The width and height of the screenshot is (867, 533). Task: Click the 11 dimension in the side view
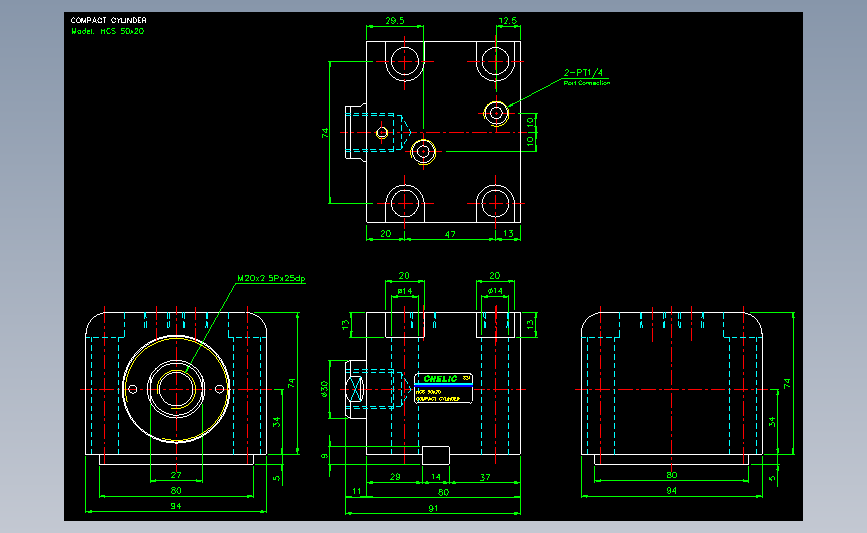(x=357, y=491)
